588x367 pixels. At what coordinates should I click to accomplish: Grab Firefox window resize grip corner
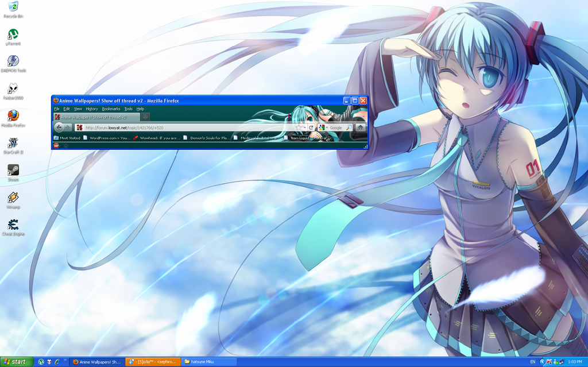[366, 146]
